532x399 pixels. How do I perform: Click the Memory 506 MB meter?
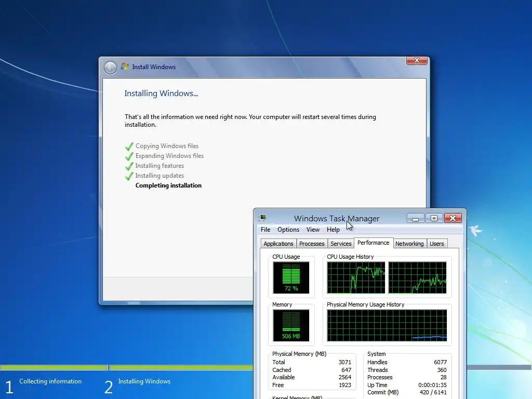pyautogui.click(x=291, y=325)
